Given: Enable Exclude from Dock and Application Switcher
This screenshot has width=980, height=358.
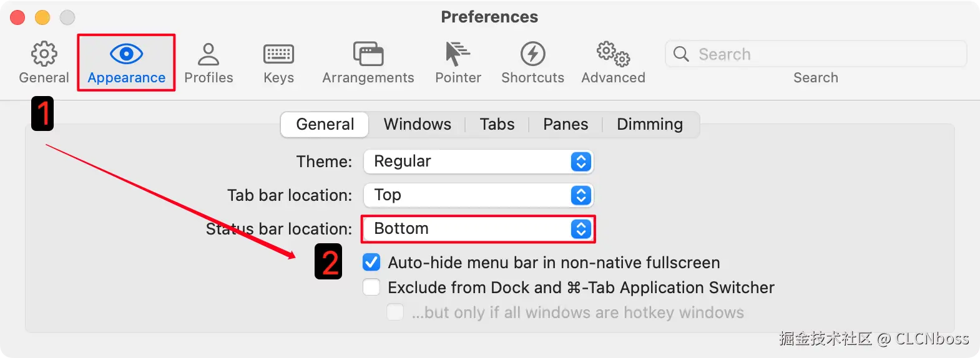Looking at the screenshot, I should 371,288.
